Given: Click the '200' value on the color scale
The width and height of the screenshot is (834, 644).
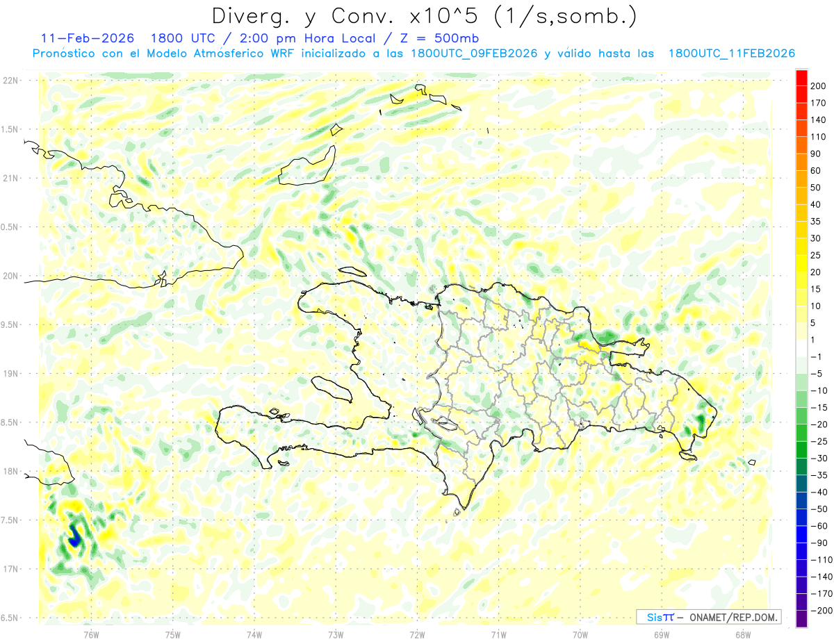Looking at the screenshot, I should pyautogui.click(x=818, y=86).
